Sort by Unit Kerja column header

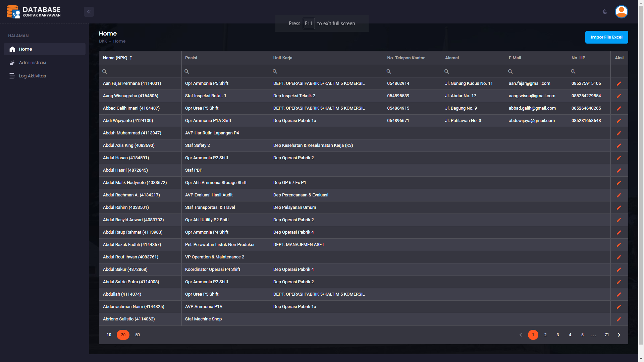[327, 58]
